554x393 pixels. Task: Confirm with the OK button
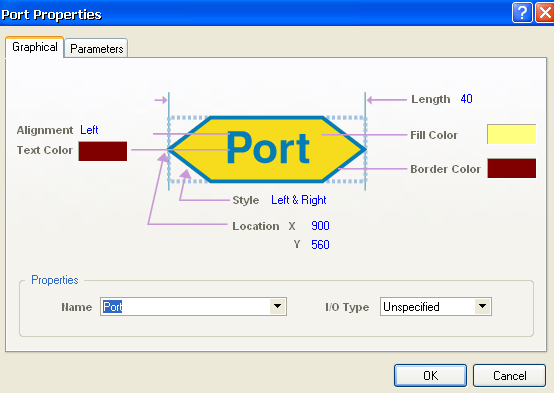pos(430,376)
